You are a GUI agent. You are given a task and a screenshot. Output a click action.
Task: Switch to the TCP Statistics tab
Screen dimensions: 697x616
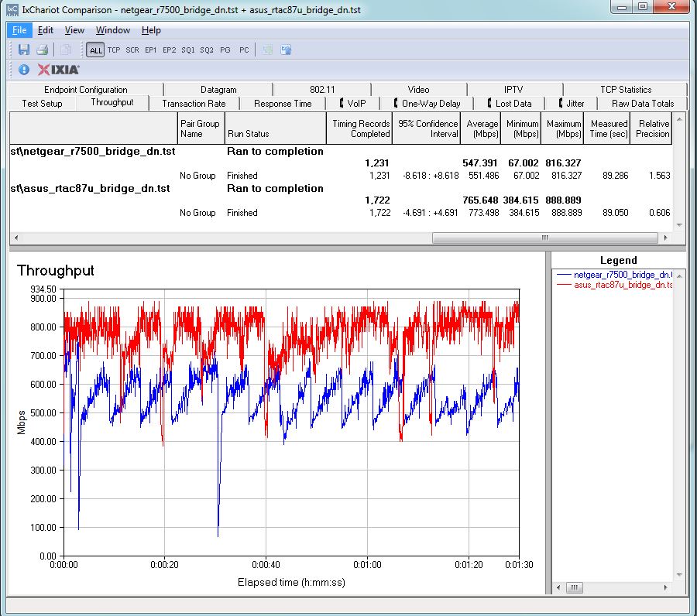(626, 90)
